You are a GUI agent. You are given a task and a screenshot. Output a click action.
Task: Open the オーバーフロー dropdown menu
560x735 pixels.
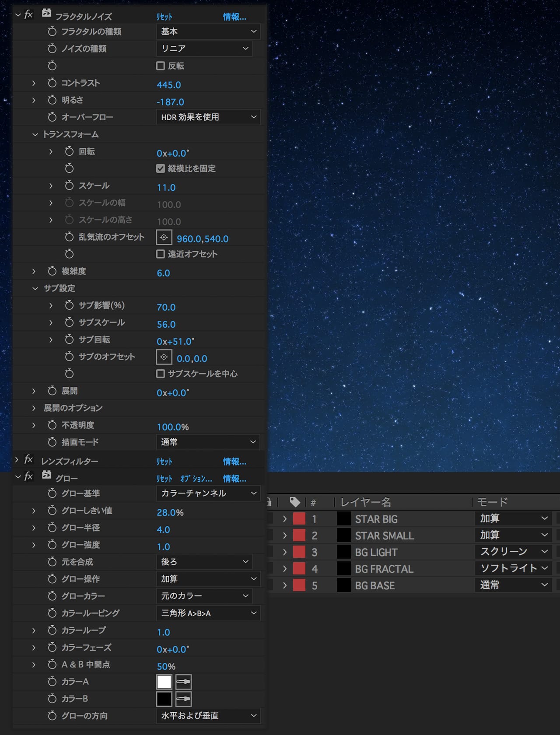tap(208, 117)
